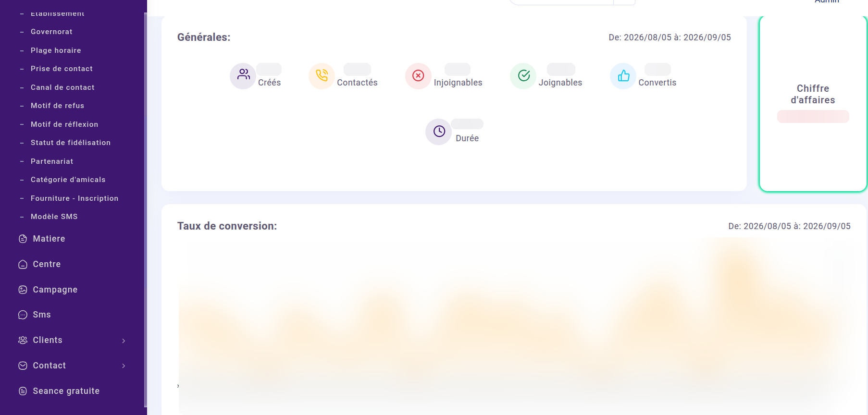The height and width of the screenshot is (415, 868).
Task: Open the Partenariat entry
Action: [52, 161]
